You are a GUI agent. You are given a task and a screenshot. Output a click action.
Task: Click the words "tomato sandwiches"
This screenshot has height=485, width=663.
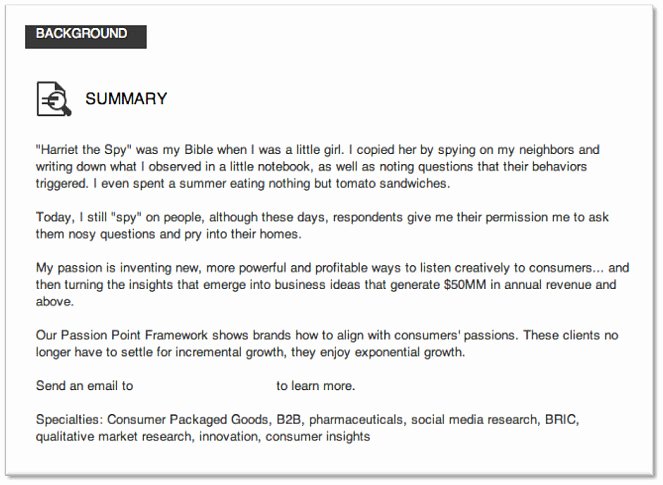(x=391, y=184)
